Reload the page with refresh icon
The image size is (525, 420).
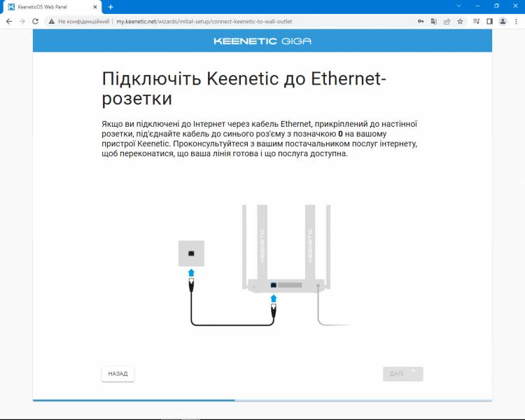[35, 22]
